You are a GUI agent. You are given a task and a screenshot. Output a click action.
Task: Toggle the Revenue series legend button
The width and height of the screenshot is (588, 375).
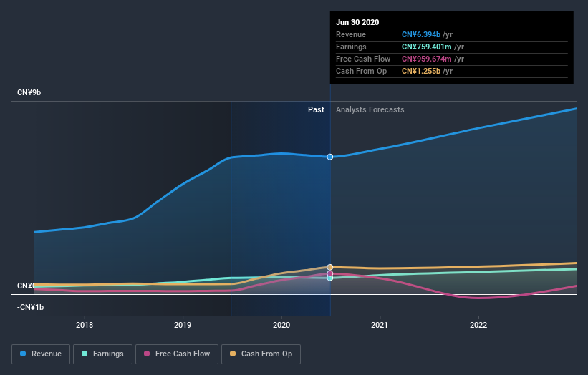click(x=41, y=354)
